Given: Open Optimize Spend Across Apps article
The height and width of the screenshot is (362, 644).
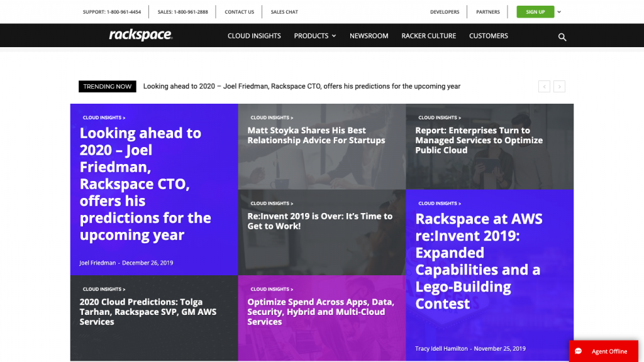Looking at the screenshot, I should (321, 312).
